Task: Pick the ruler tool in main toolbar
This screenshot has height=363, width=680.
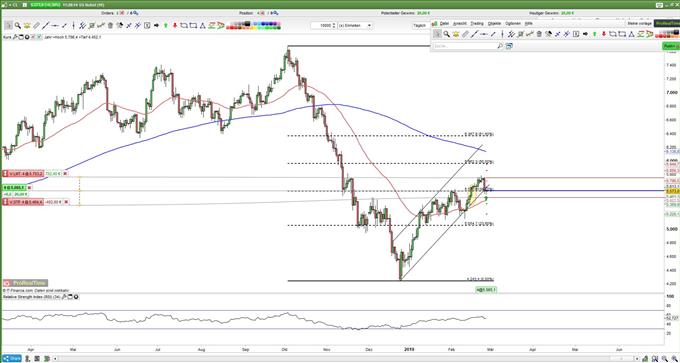Action: point(36,25)
